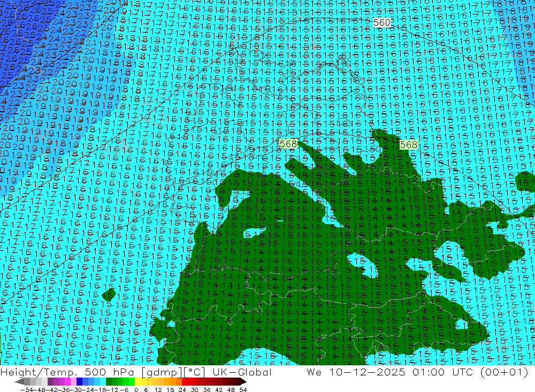535x392 pixels.
Task: Click the left 568 contour label
Action: 288,144
